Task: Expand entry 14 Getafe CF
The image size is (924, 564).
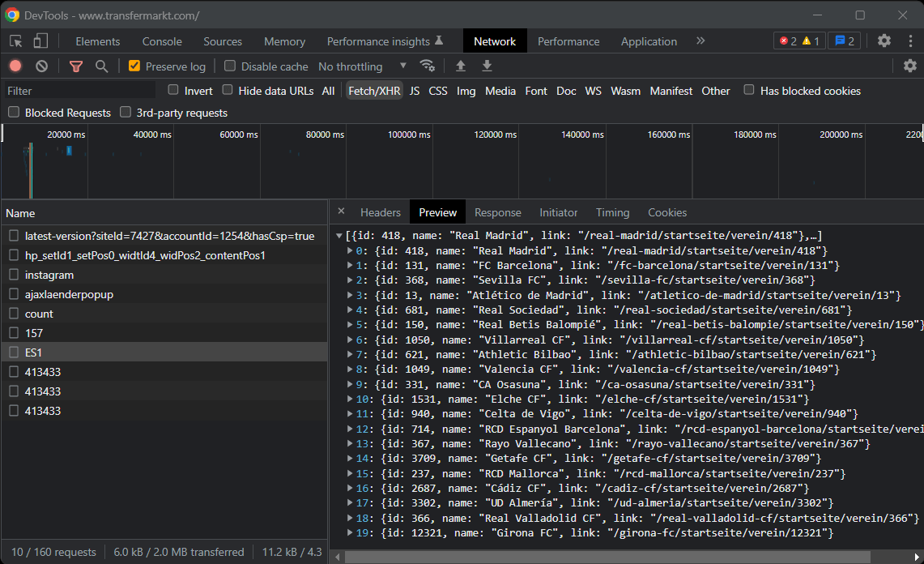Action: [350, 459]
